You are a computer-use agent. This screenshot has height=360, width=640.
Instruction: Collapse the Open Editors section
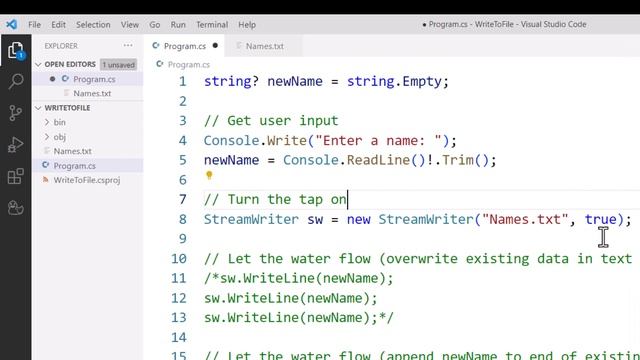tap(38, 64)
